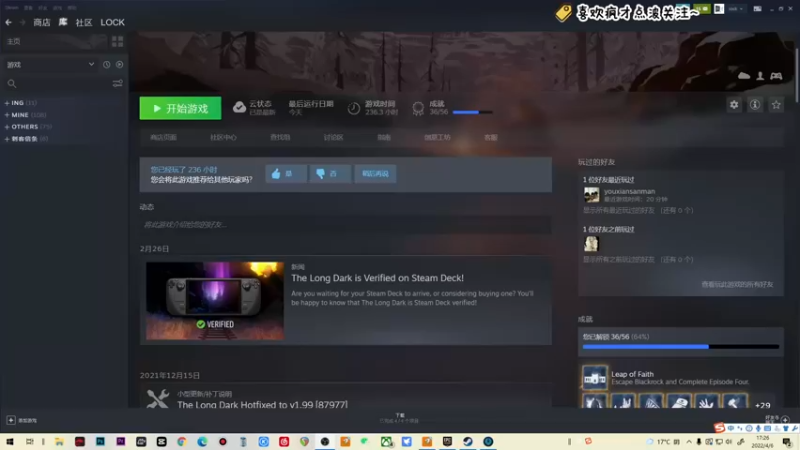Go to the library 主页 home
Image resolution: width=800 pixels, height=450 pixels.
click(14, 41)
